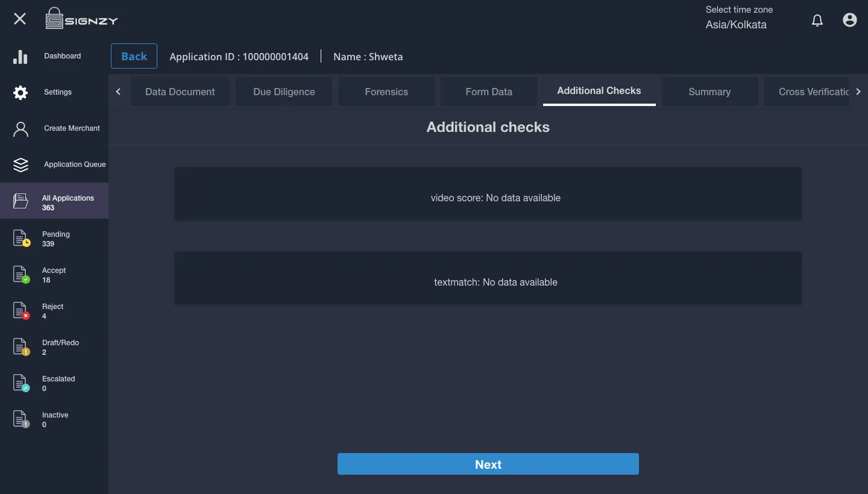Open the Dashboard menu label
The image size is (868, 494).
62,56
